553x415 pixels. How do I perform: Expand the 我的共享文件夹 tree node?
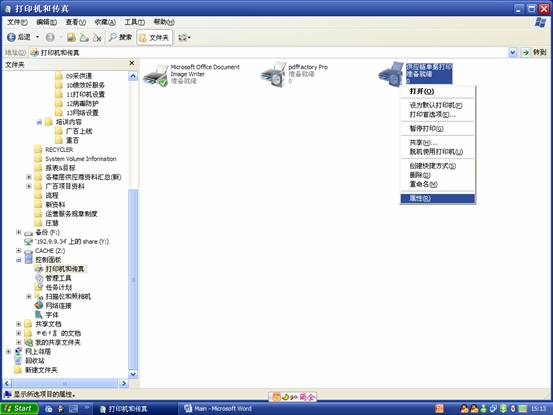click(x=19, y=342)
